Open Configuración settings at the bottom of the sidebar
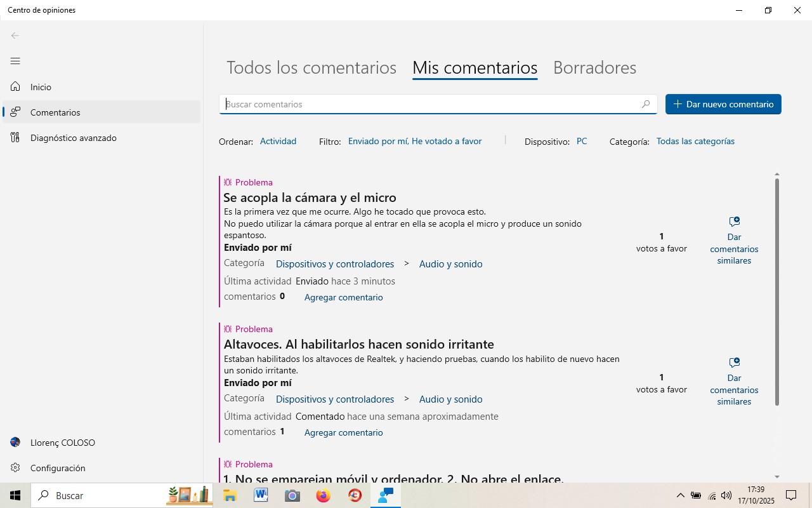This screenshot has width=812, height=508. point(57,468)
